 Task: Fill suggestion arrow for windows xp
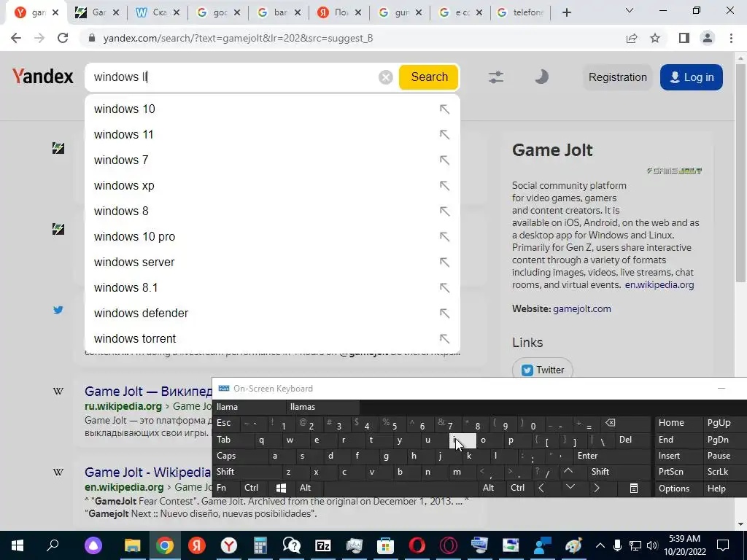tap(444, 186)
